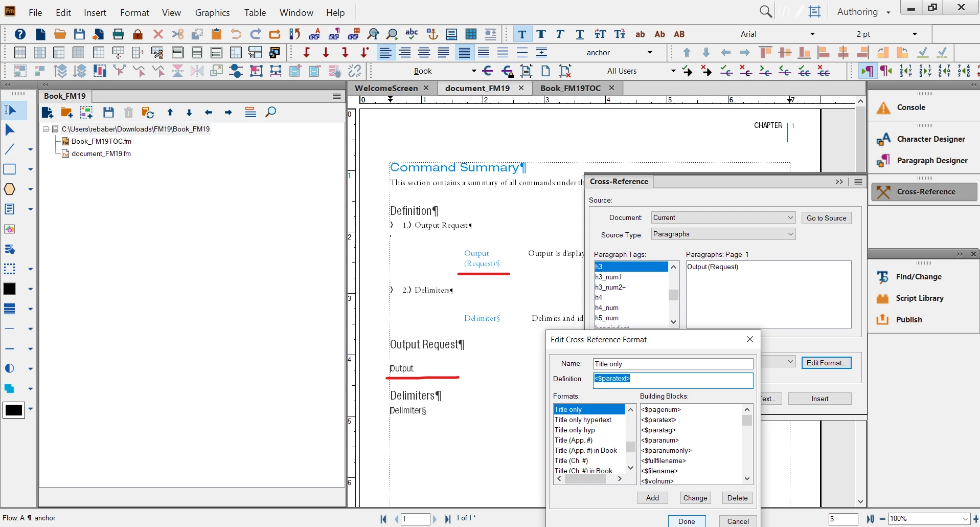This screenshot has height=527, width=980.
Task: Click the large black color swatch in tool palette
Action: 14,410
